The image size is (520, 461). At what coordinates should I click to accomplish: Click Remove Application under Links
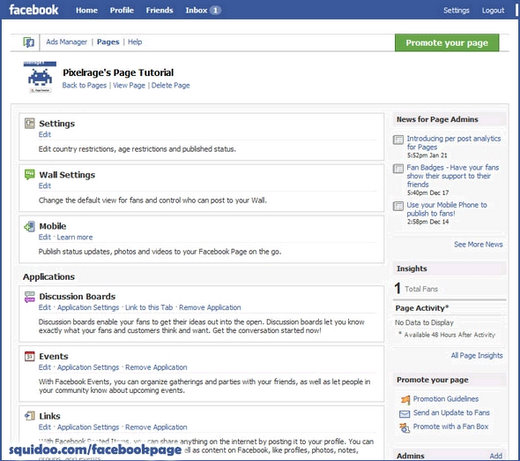pos(156,427)
